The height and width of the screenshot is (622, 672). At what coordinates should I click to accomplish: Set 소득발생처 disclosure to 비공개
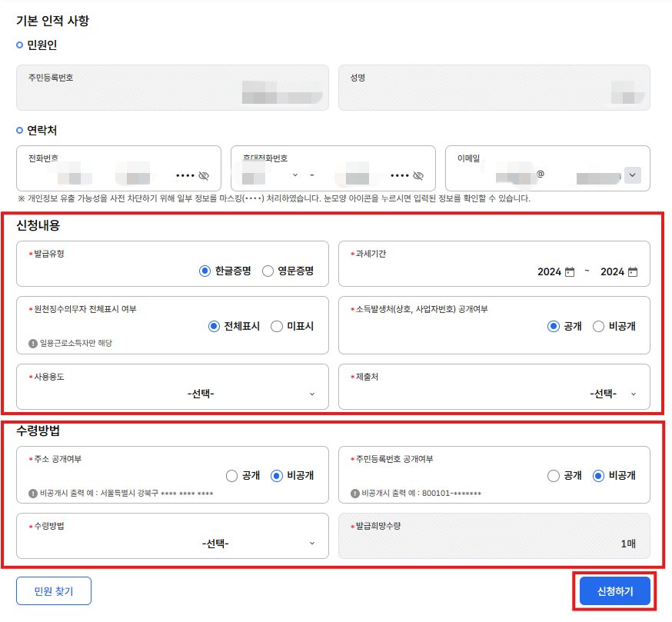(599, 326)
